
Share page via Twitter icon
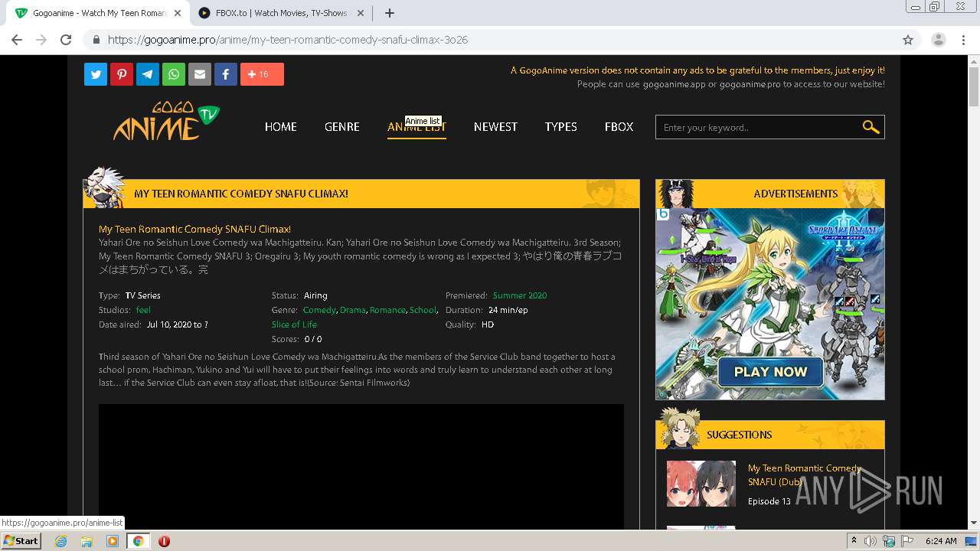tap(96, 74)
